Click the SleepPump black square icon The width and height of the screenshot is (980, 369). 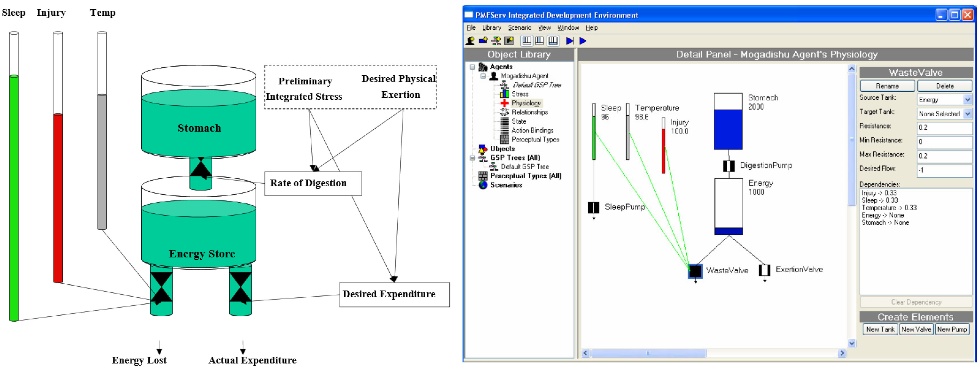point(593,207)
